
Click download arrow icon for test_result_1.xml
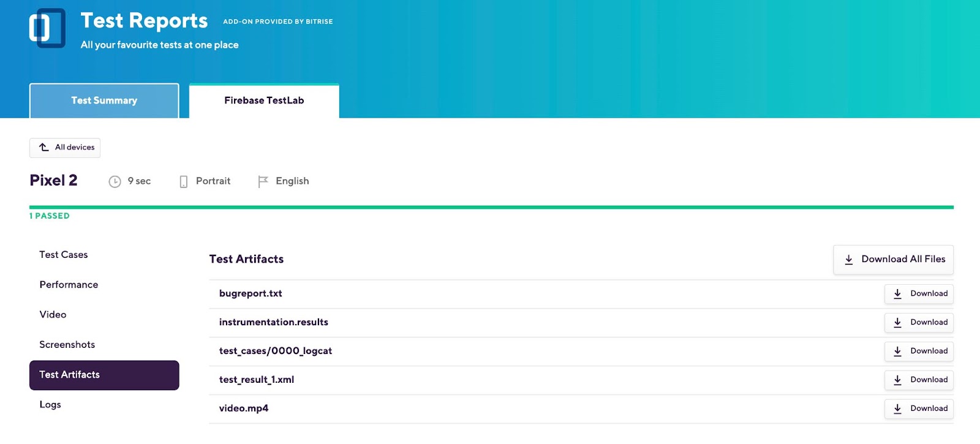[897, 380]
